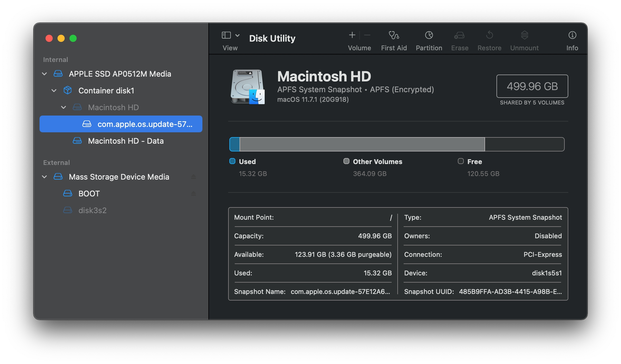Select Mass Storage Device Media

click(119, 177)
